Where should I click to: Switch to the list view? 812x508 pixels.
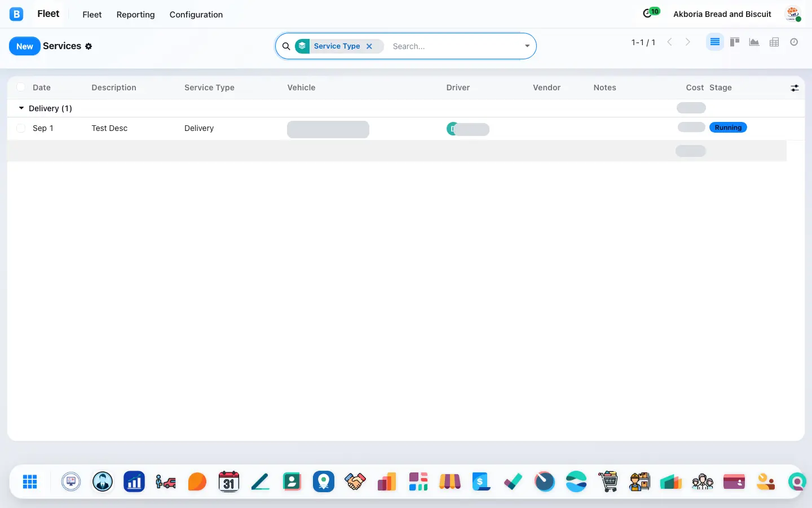click(715, 42)
